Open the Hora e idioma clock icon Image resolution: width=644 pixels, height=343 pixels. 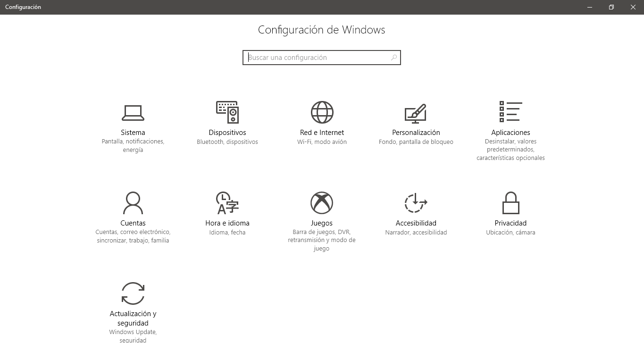(x=227, y=203)
